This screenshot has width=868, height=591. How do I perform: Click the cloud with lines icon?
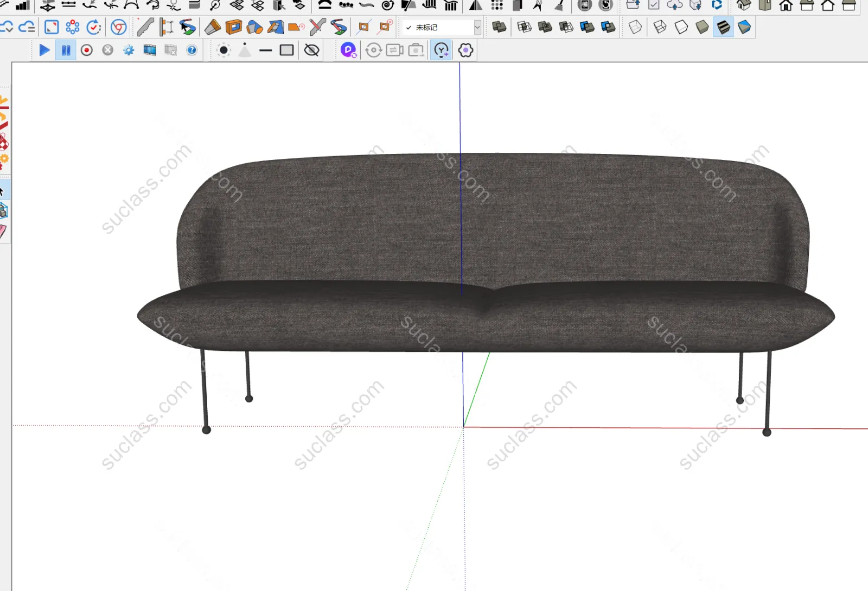coord(27,27)
